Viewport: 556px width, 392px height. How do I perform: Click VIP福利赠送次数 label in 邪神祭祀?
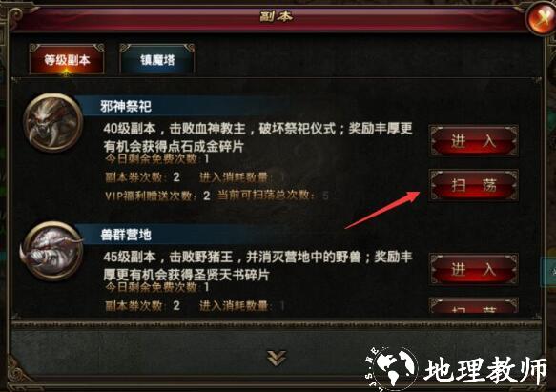pyautogui.click(x=151, y=196)
